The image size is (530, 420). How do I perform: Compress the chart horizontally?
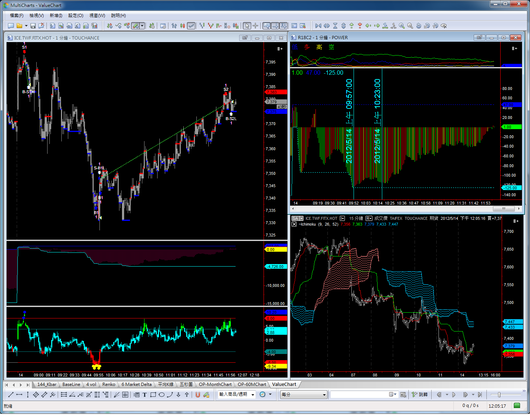tap(318, 26)
